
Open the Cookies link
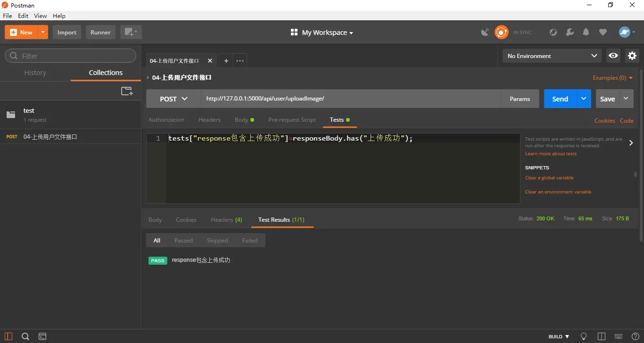(x=605, y=121)
